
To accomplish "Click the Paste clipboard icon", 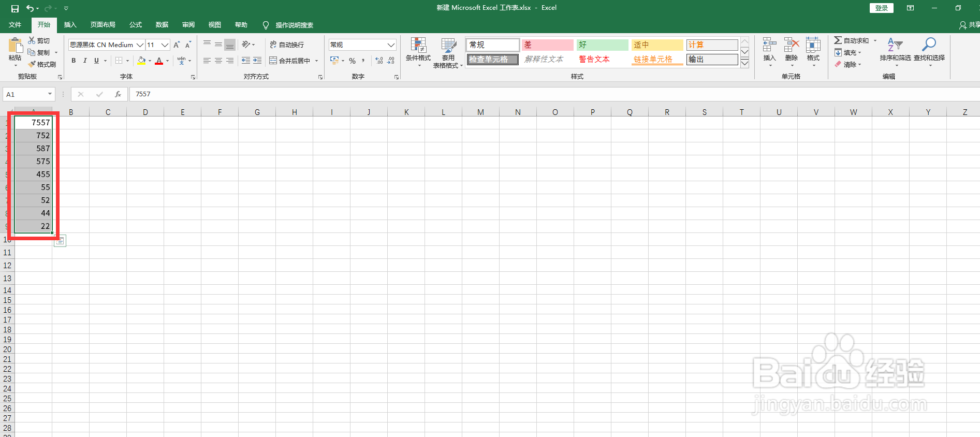I will tap(15, 46).
